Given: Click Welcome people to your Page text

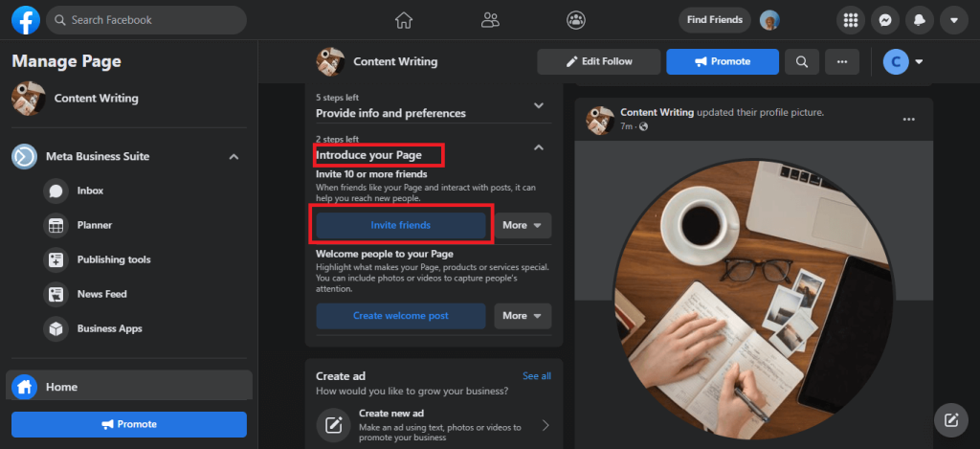Looking at the screenshot, I should pos(385,254).
